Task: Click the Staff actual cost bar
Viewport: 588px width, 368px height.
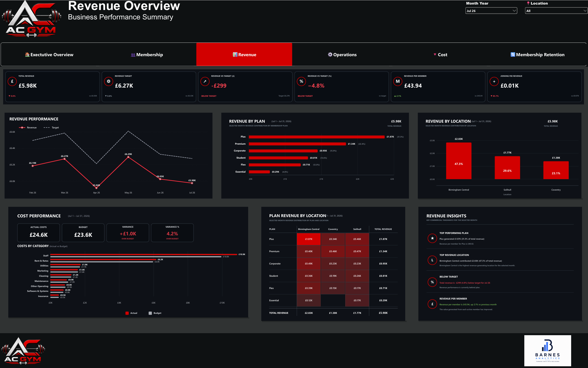Action: tap(144, 254)
